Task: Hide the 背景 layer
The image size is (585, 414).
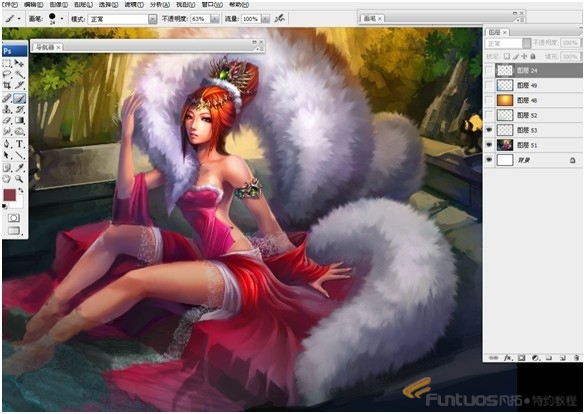Action: [x=489, y=160]
